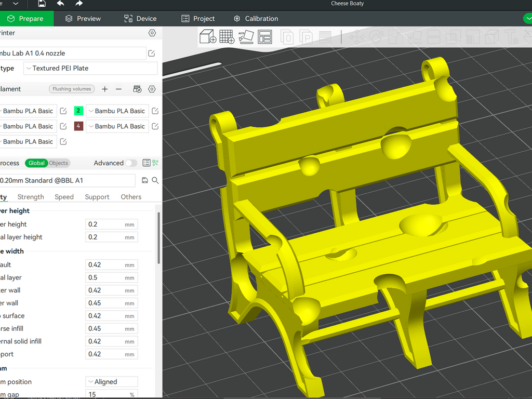This screenshot has height=399, width=532.
Task: Toggle the Advanced settings switch
Action: click(x=131, y=163)
